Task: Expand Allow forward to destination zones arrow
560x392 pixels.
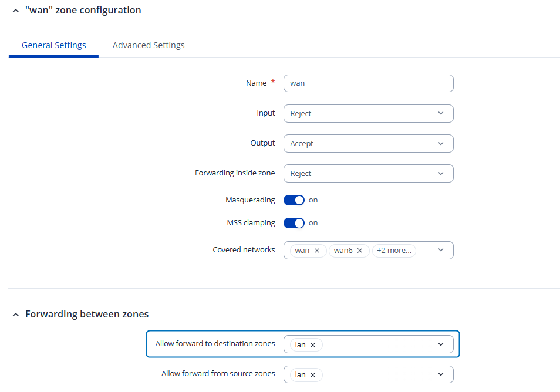Action: click(441, 345)
